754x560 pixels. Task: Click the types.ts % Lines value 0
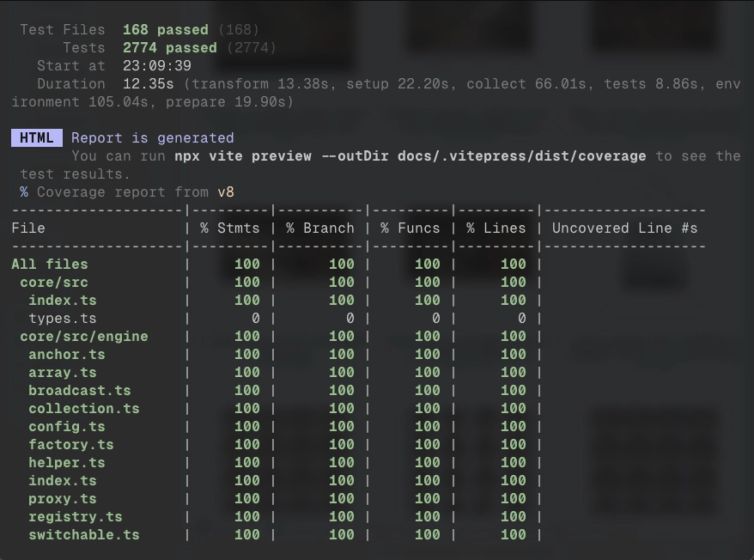coord(522,319)
